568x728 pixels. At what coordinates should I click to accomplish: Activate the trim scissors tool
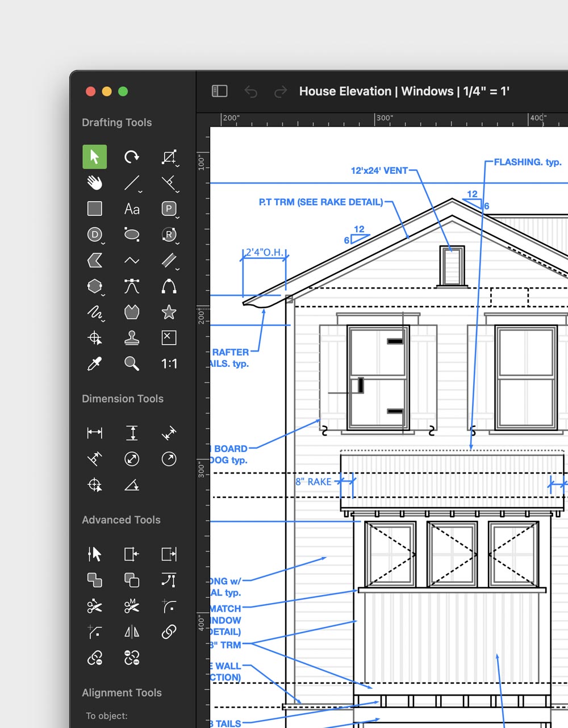[94, 606]
